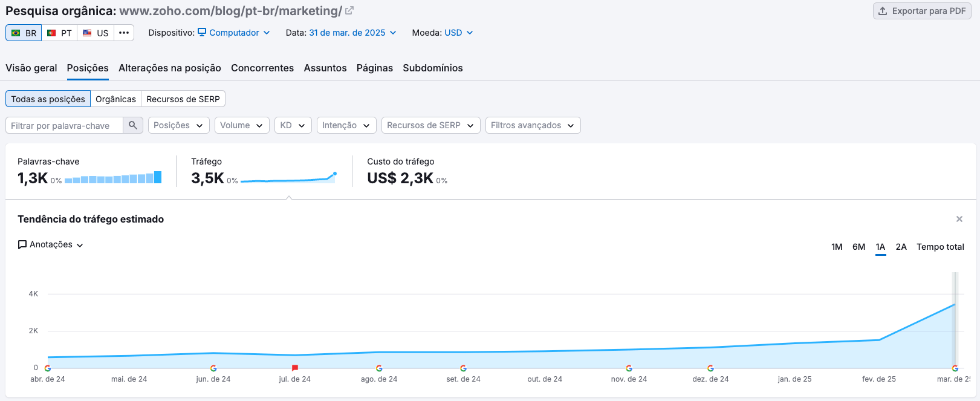Change currency via the USD dropdown

click(x=459, y=33)
